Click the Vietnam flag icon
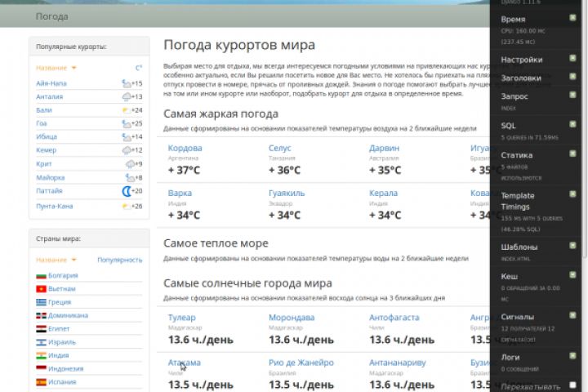Image resolution: width=588 pixels, height=392 pixels. tap(42, 289)
